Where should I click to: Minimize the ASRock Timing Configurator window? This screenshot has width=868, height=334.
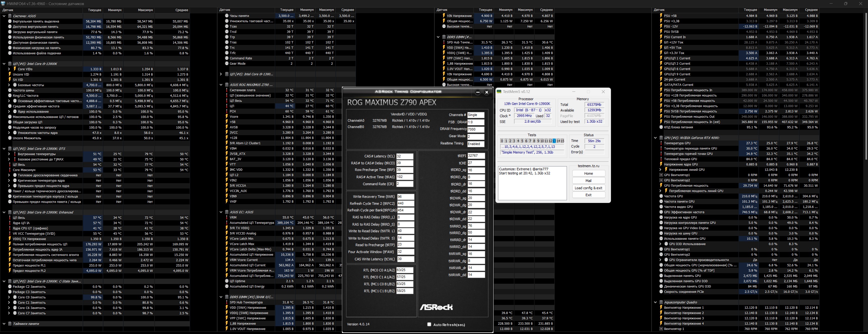coord(478,92)
